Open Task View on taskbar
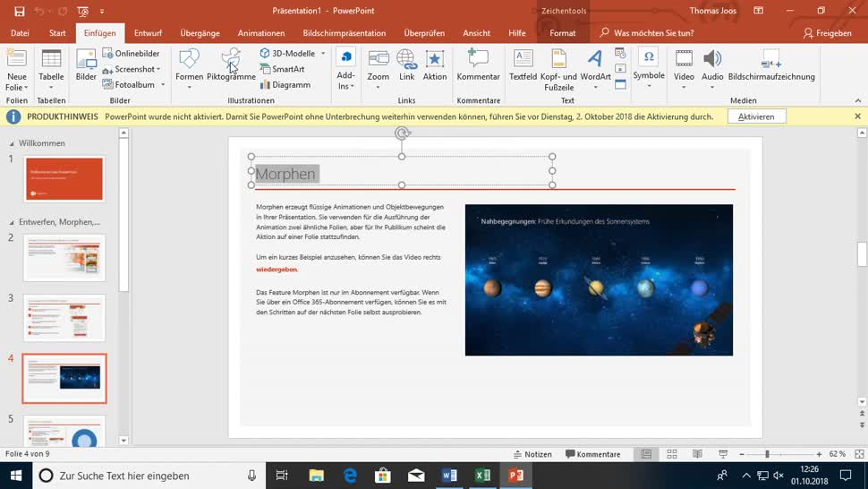This screenshot has width=868, height=489. click(282, 476)
